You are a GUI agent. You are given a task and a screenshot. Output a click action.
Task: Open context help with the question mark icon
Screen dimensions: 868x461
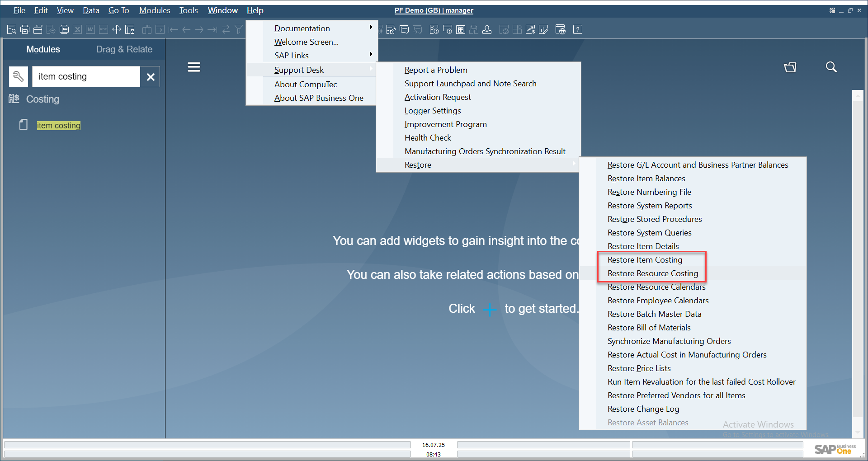(577, 29)
